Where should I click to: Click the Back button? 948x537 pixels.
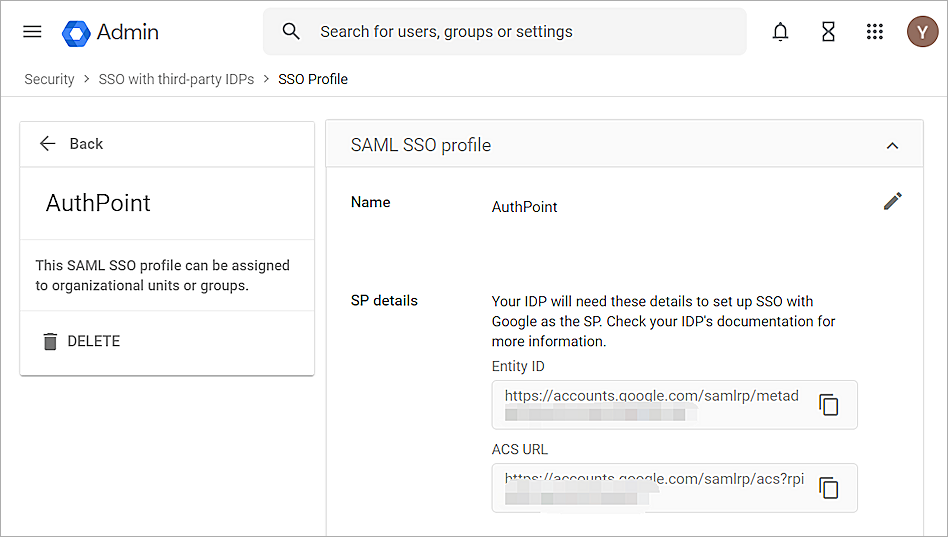[x=71, y=144]
